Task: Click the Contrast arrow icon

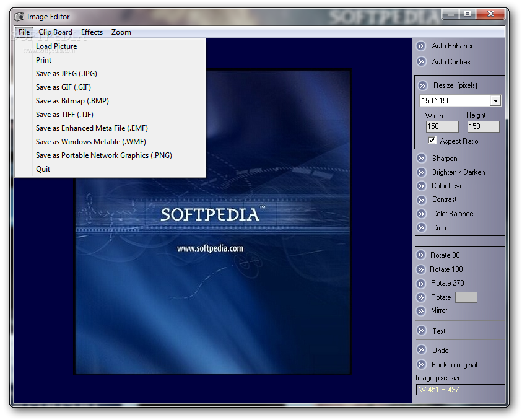Action: point(422,200)
